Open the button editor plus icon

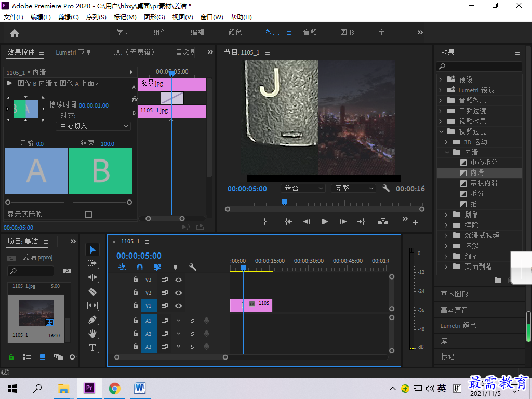[415, 223]
